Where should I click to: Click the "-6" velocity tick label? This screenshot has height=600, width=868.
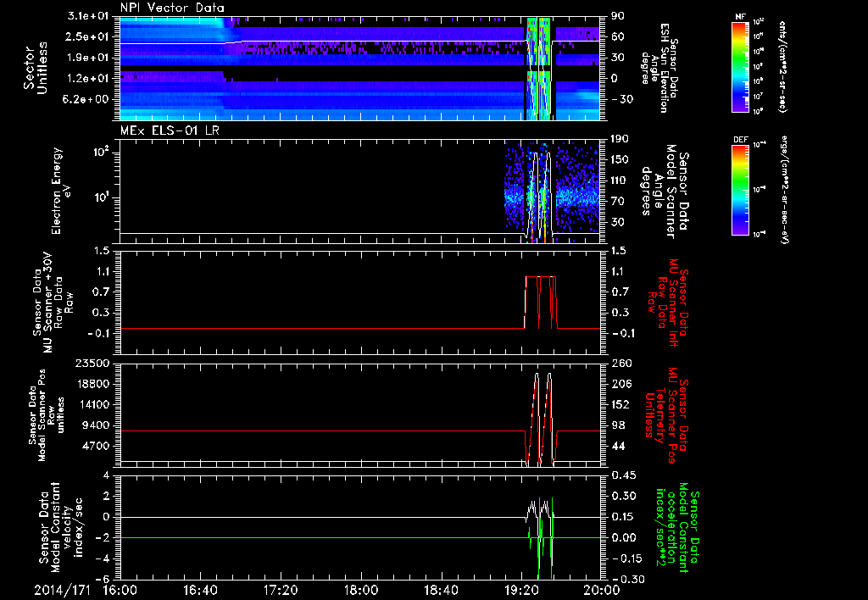pyautogui.click(x=104, y=580)
